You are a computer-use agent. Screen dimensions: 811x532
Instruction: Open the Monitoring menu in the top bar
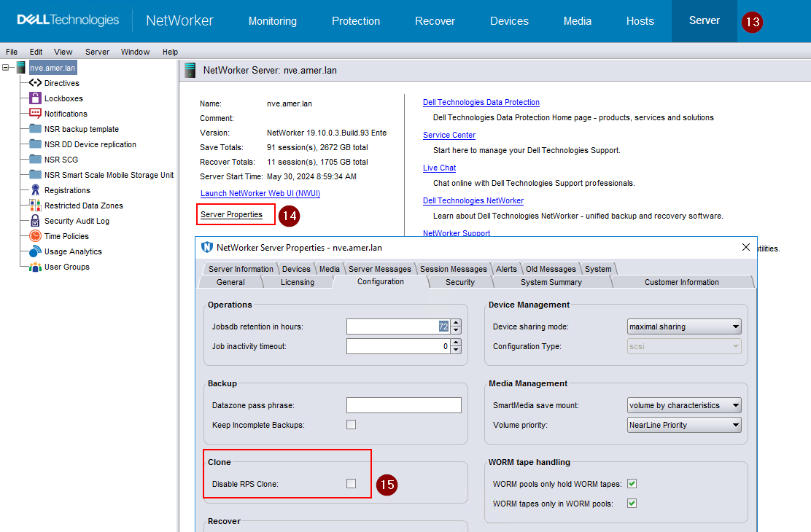tap(272, 21)
